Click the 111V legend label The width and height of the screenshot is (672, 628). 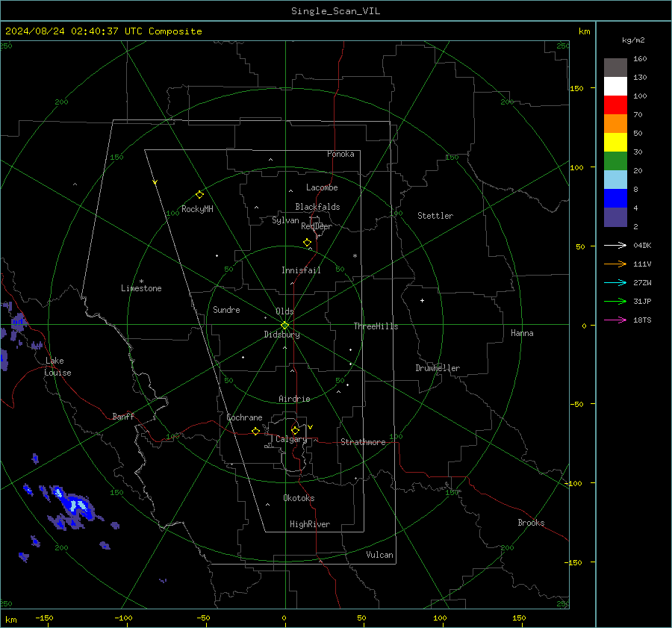coord(642,264)
